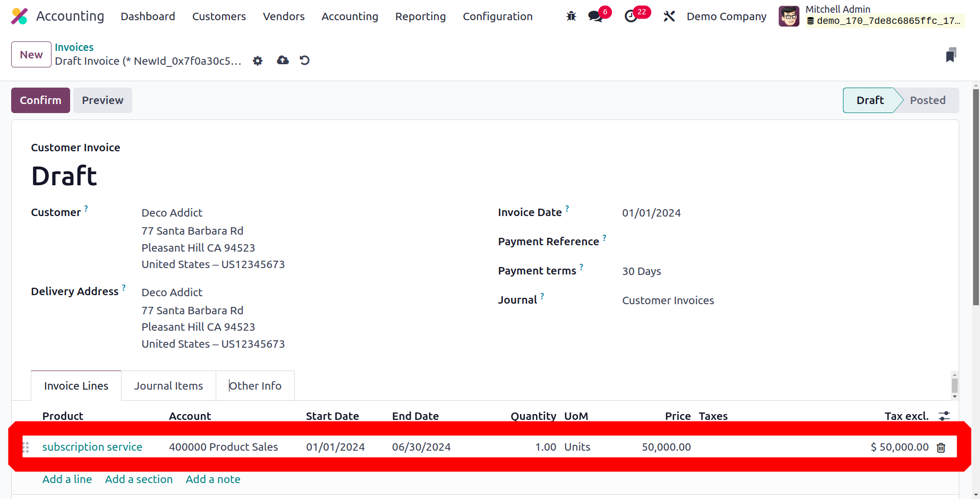980x499 pixels.
Task: Open the conversations chat icon
Action: pos(595,16)
